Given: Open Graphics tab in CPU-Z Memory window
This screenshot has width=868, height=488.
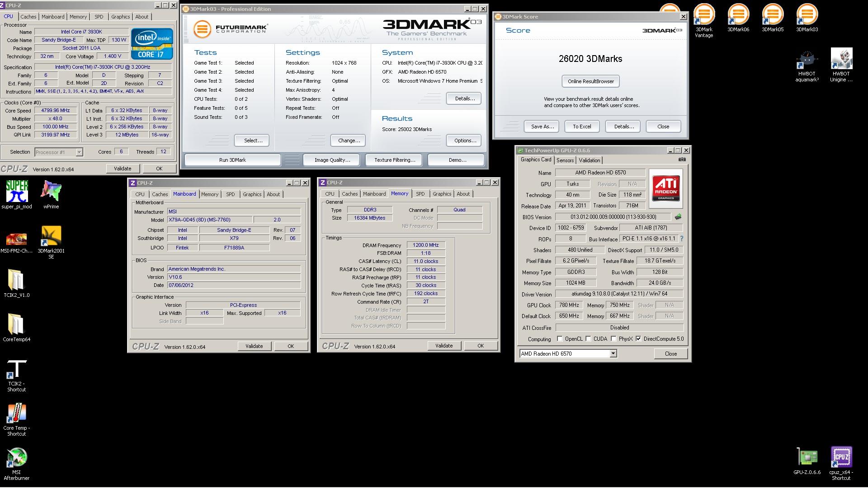Looking at the screenshot, I should click(x=442, y=194).
